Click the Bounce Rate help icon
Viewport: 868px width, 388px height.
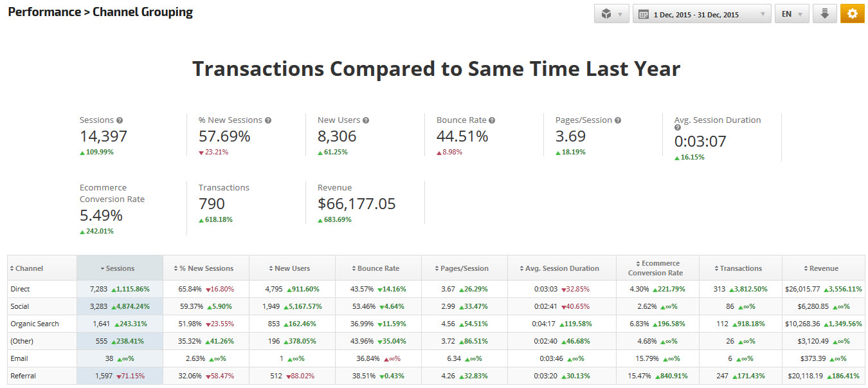[x=492, y=120]
